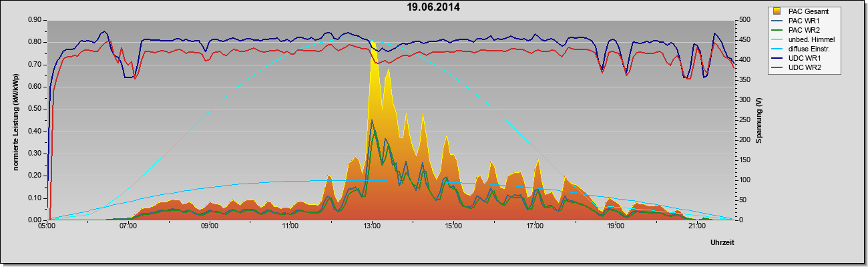Click the 17:00 time axis label
868x267 pixels.
click(534, 226)
